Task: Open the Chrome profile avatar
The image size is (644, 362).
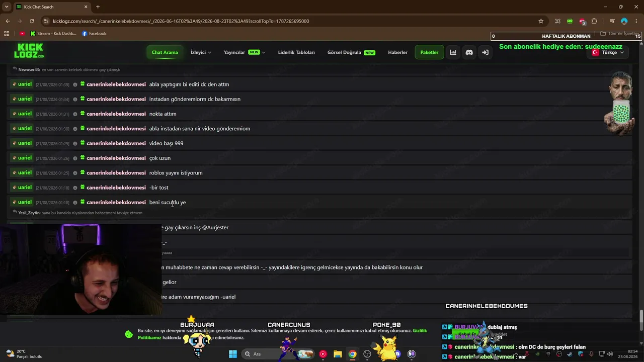Action: 624,21
